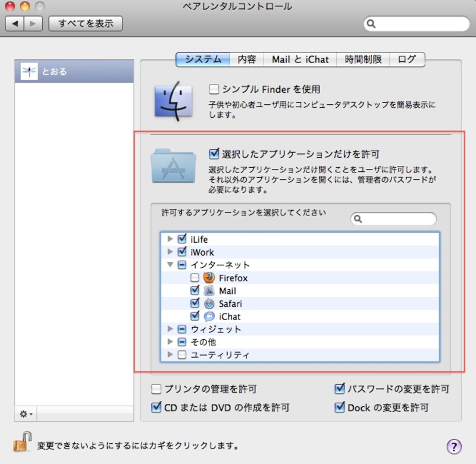Open the ログ tab

tap(407, 59)
